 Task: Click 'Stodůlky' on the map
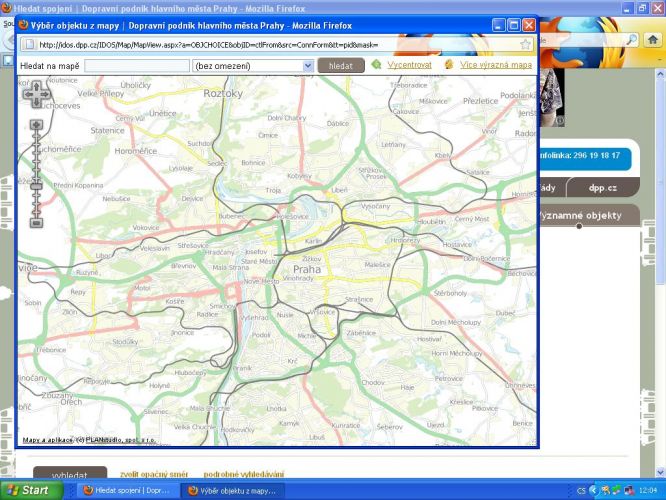point(126,342)
